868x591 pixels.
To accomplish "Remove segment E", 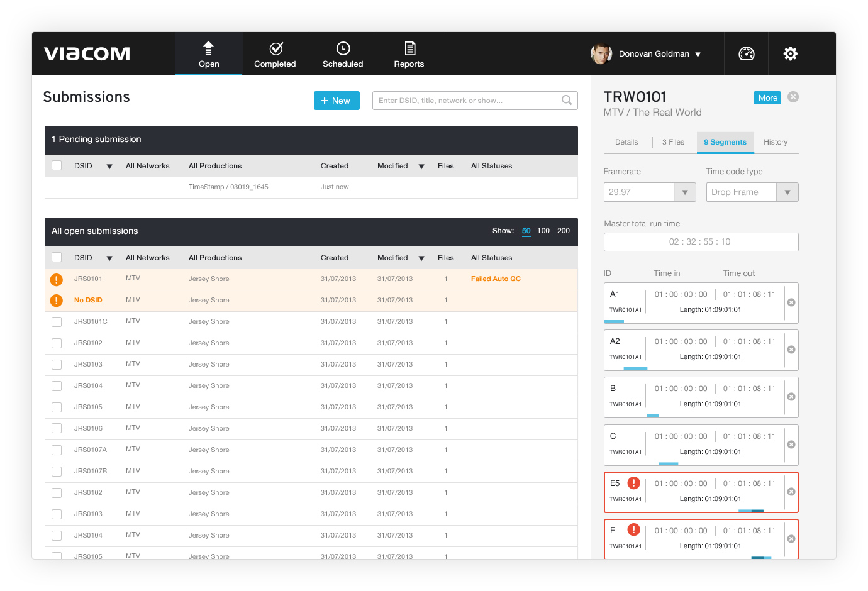I will tap(791, 539).
